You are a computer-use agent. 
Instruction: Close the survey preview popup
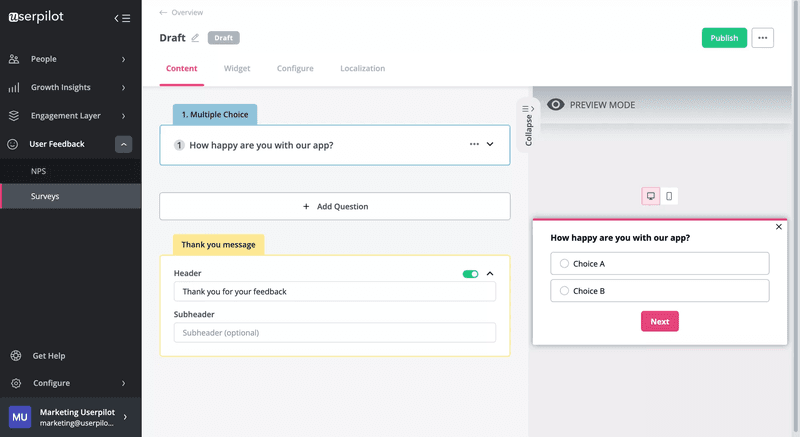tap(779, 227)
